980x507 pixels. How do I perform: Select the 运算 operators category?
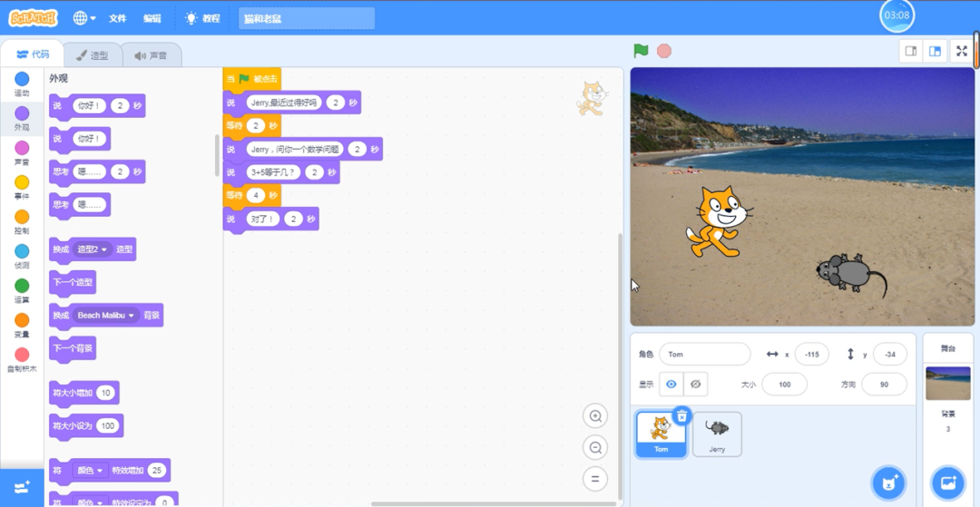[x=22, y=291]
